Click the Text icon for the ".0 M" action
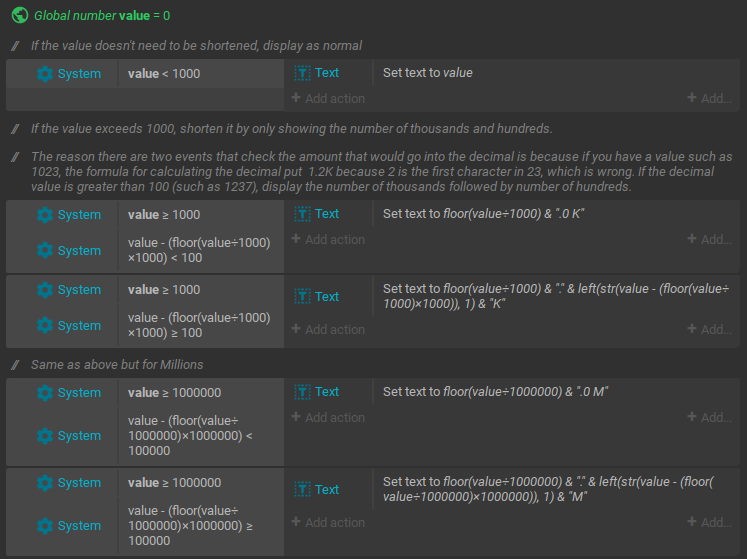Screen dimensions: 747x559 (303, 392)
